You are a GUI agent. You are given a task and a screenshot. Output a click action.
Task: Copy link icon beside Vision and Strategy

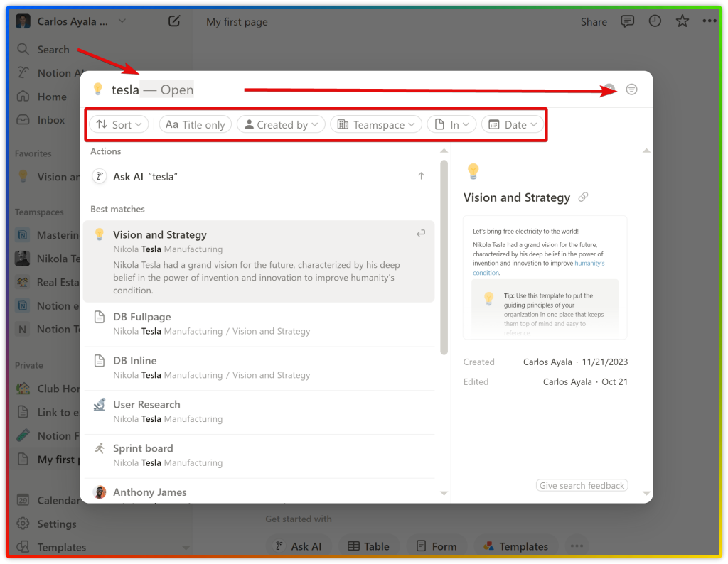point(583,197)
